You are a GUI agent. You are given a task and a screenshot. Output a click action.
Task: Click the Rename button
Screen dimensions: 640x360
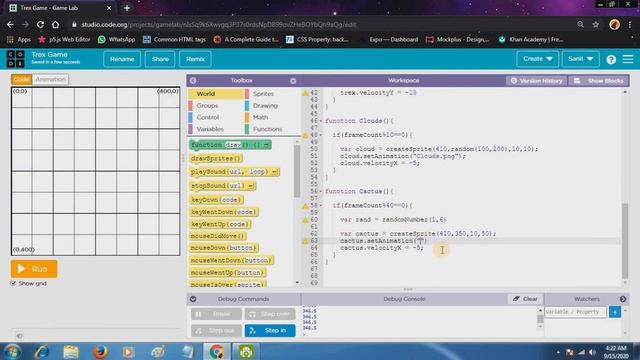(122, 59)
